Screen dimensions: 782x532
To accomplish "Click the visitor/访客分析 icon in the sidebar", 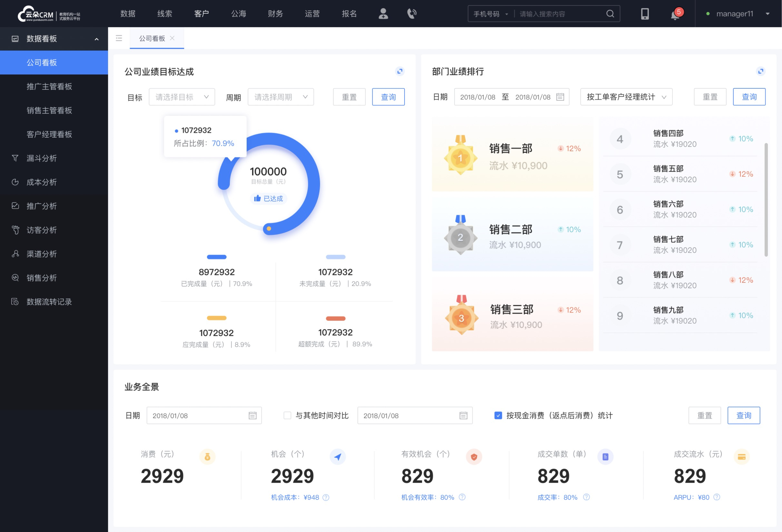I will click(15, 229).
